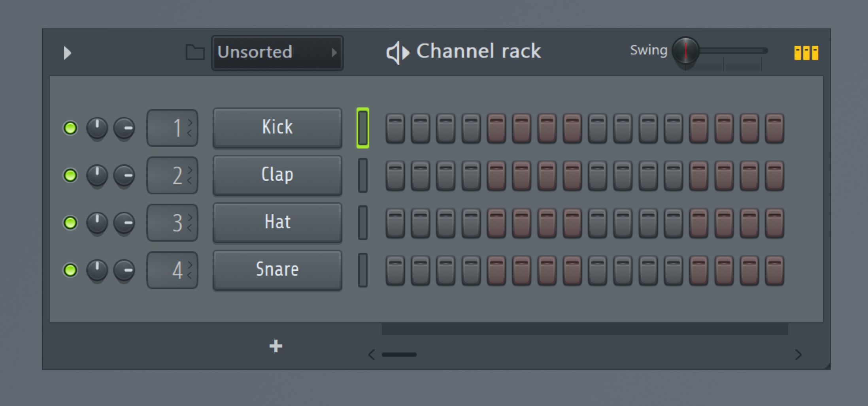This screenshot has height=406, width=868.
Task: Mute the Snare channel
Action: [x=70, y=270]
